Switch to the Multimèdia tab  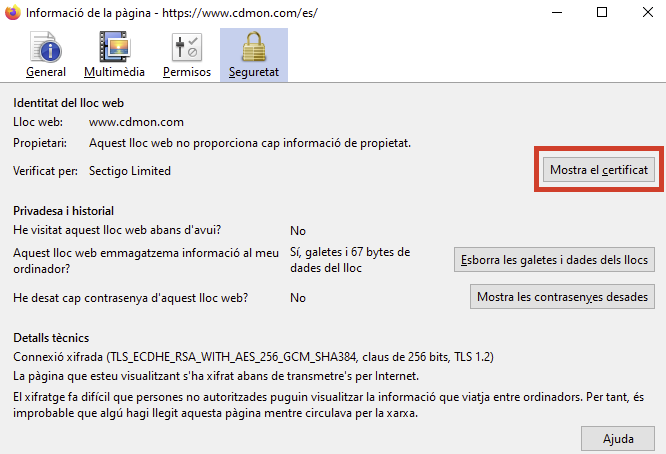pos(114,55)
